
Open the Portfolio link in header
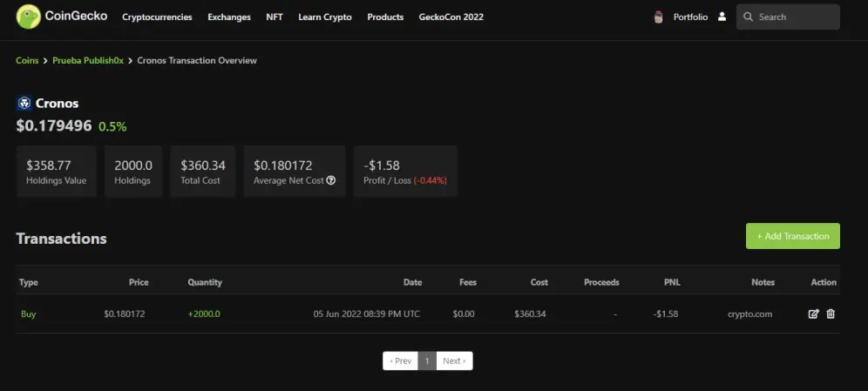pyautogui.click(x=690, y=17)
